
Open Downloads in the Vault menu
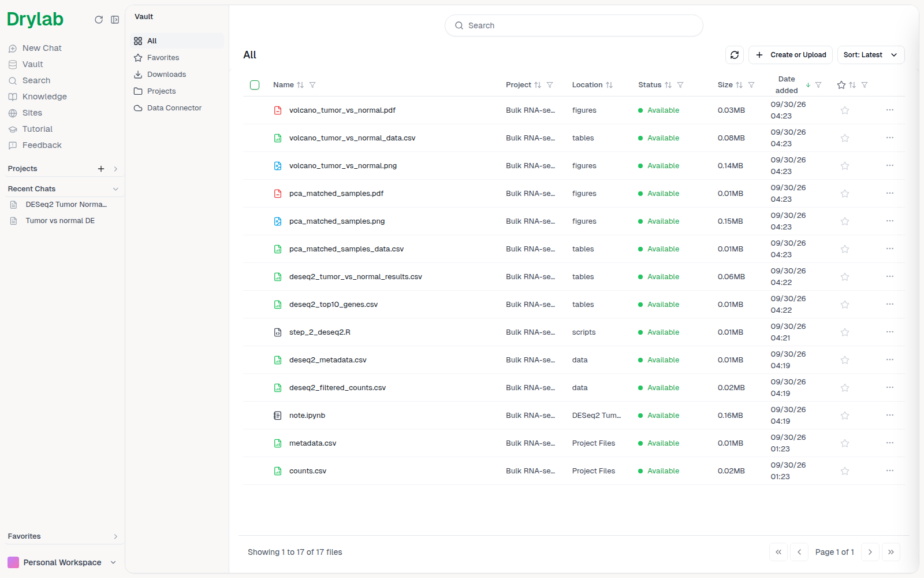tap(177, 75)
